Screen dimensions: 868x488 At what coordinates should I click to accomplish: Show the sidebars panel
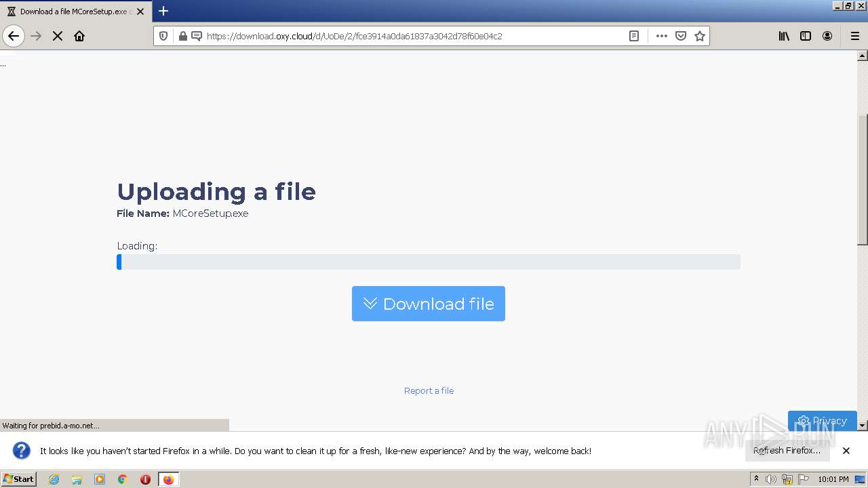click(x=806, y=36)
